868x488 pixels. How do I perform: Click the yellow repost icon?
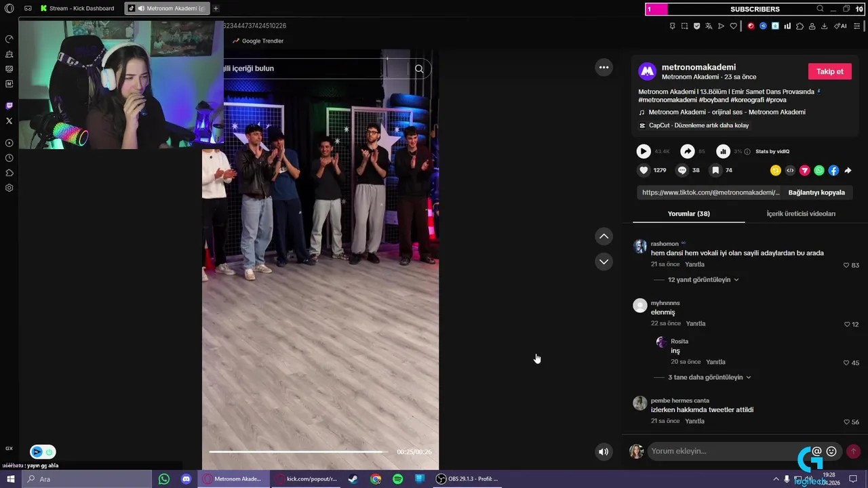(x=776, y=170)
